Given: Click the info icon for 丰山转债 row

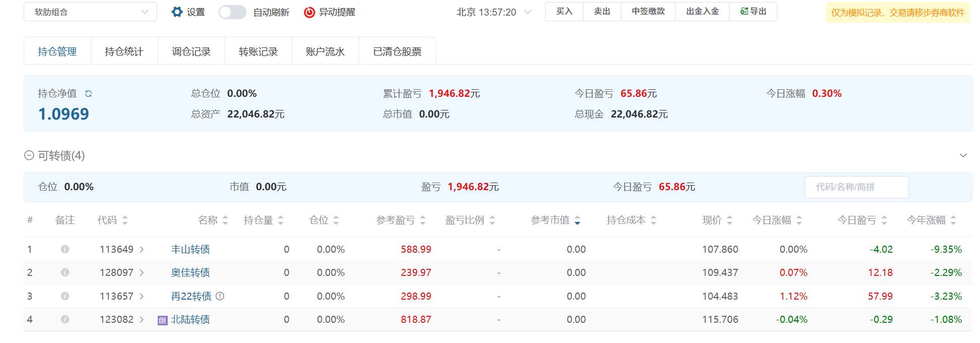Looking at the screenshot, I should pos(65,249).
